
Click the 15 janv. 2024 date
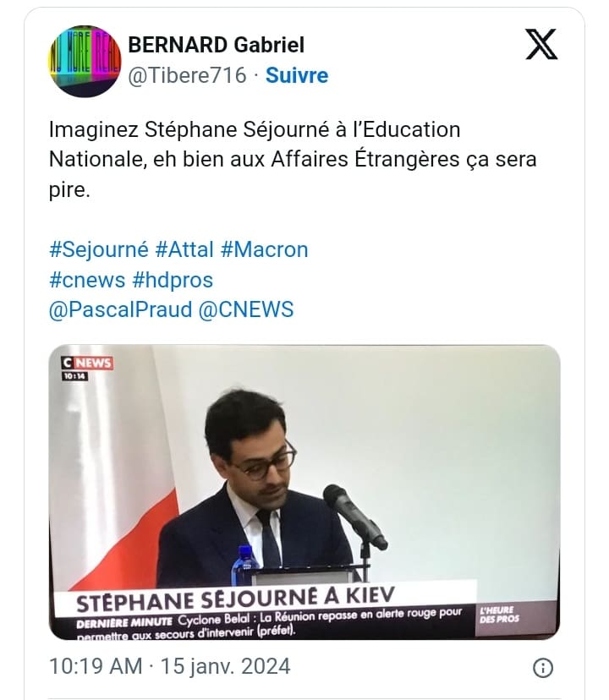click(x=225, y=666)
